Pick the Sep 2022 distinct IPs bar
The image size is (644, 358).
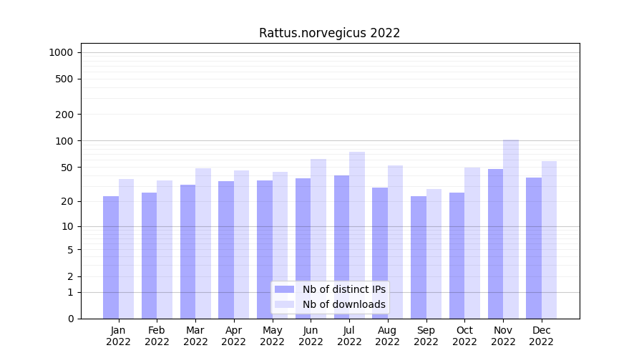point(419,257)
